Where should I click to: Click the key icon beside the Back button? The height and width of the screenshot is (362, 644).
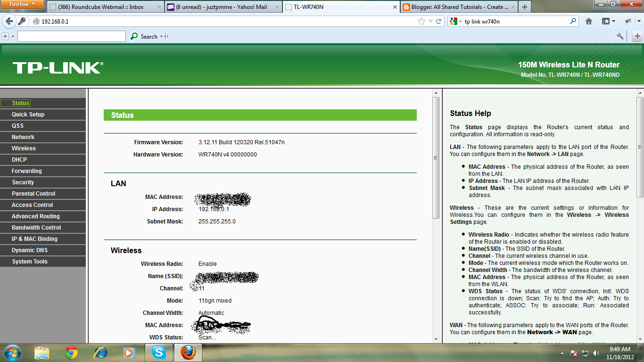(22, 21)
